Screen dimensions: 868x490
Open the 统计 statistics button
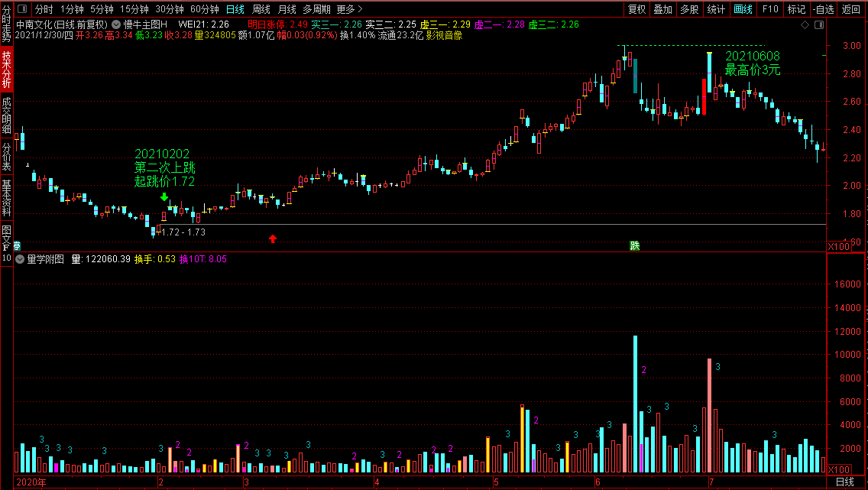716,9
